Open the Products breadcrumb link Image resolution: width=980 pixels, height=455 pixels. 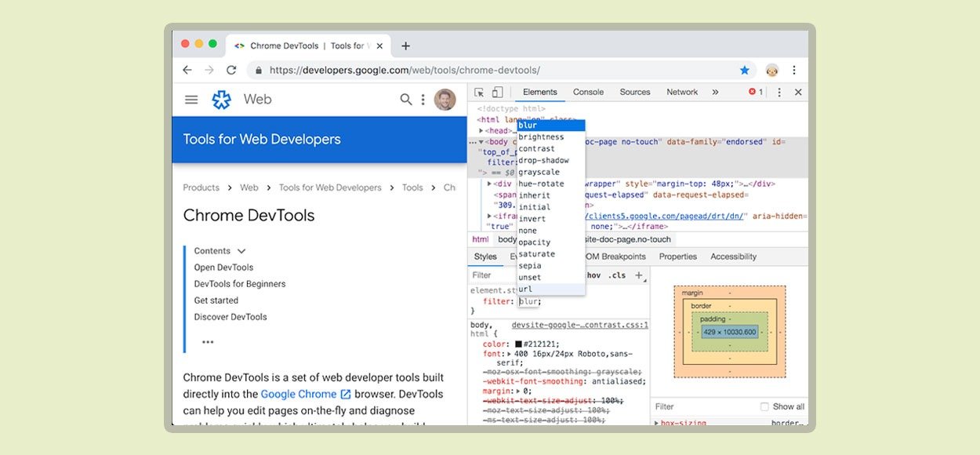click(x=201, y=187)
